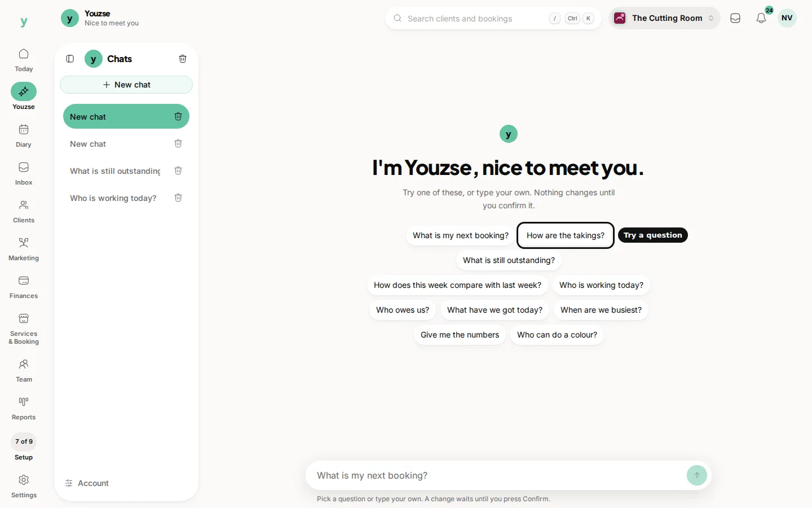Delete the 'Who is working today?' chat
The width and height of the screenshot is (812, 508).
(178, 198)
